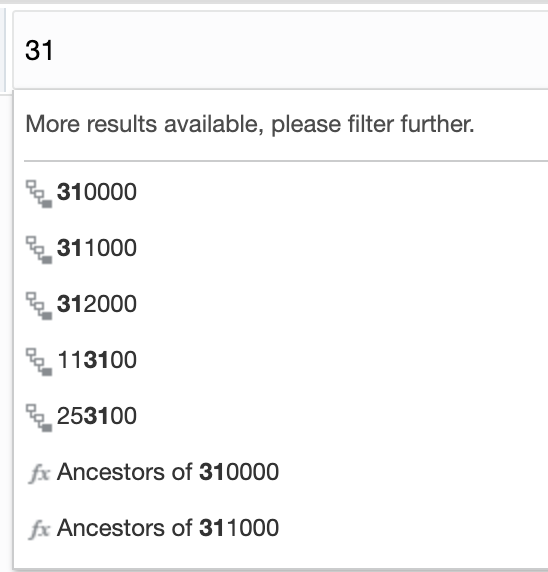
Task: Click the More results available message
Action: (x=250, y=124)
